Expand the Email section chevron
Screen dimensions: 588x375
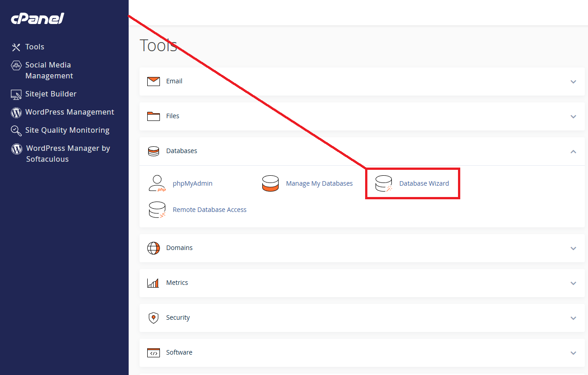pyautogui.click(x=574, y=82)
